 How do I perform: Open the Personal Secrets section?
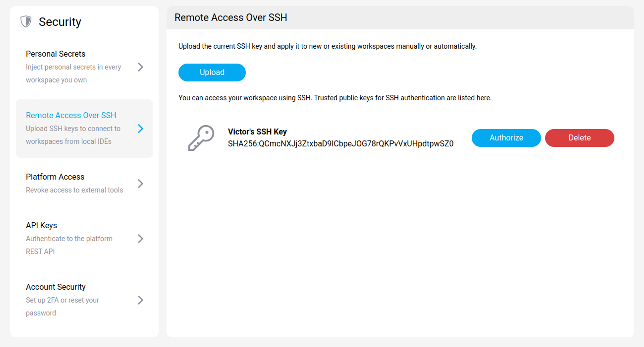point(55,53)
